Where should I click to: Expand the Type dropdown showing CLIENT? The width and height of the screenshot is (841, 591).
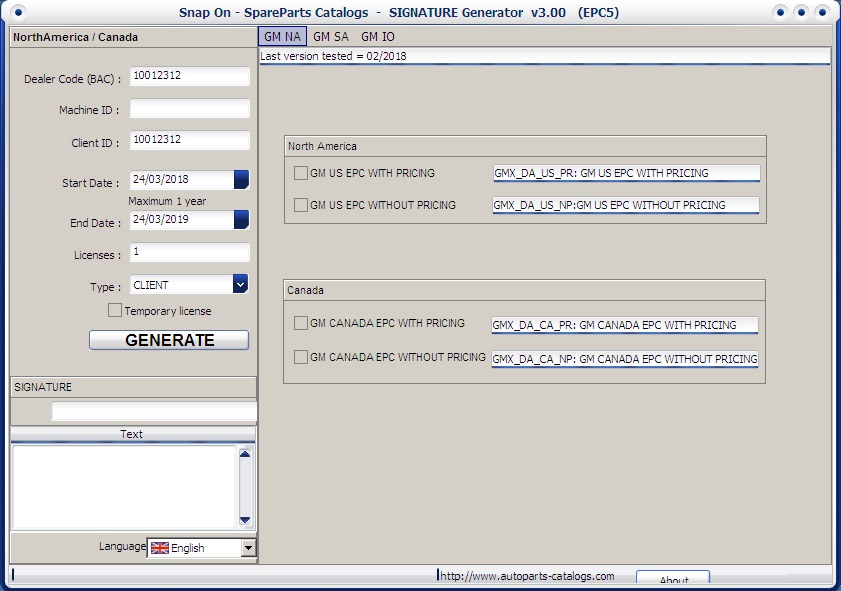(x=240, y=284)
